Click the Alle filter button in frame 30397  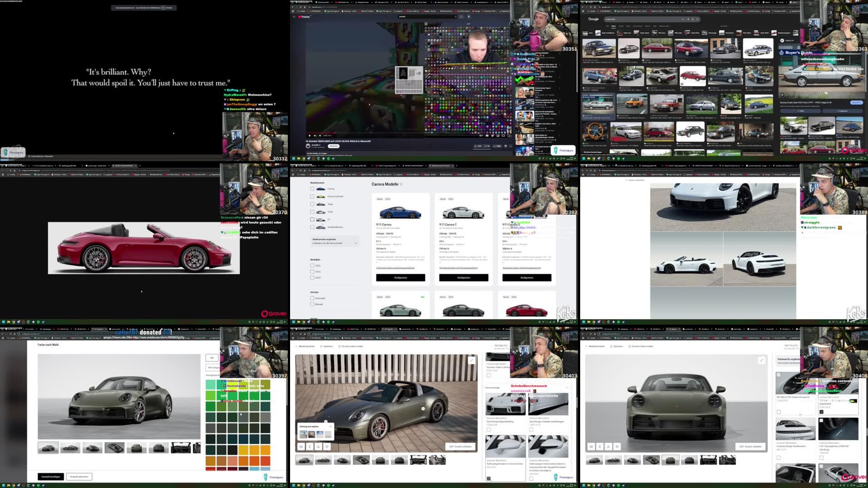pyautogui.click(x=212, y=358)
